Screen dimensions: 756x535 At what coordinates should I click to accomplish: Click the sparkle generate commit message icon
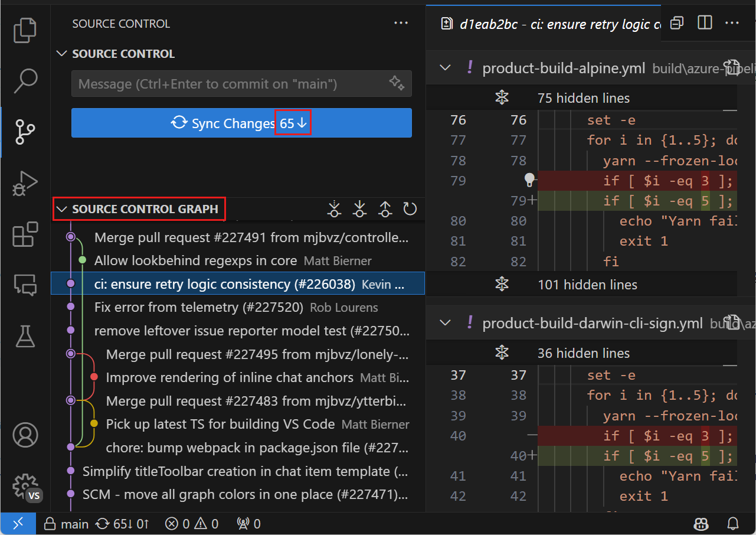(x=397, y=83)
